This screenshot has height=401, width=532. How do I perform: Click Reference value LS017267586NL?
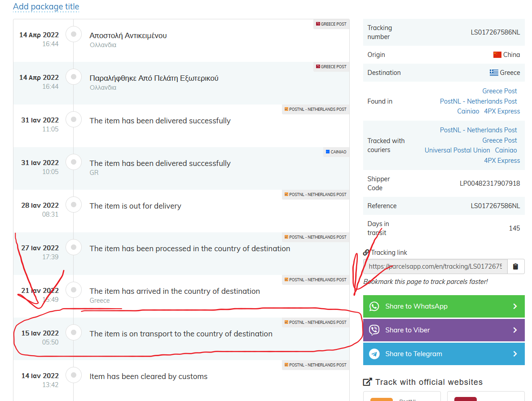click(495, 206)
